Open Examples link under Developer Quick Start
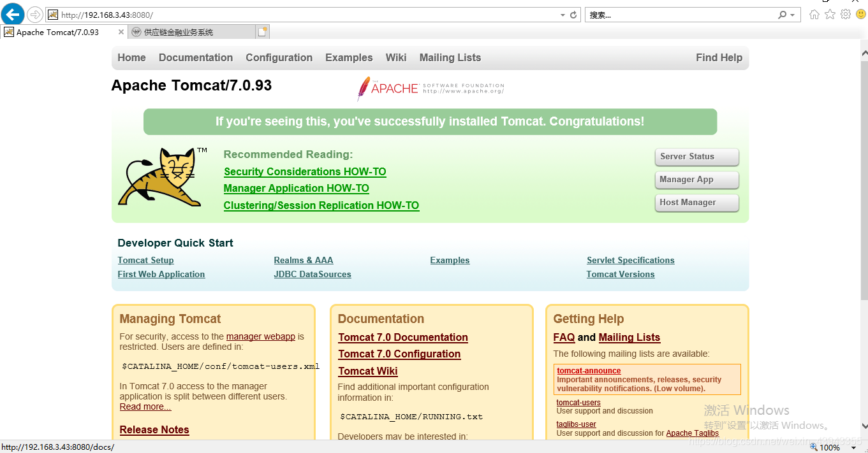Screen dimensions: 868x453 450,260
